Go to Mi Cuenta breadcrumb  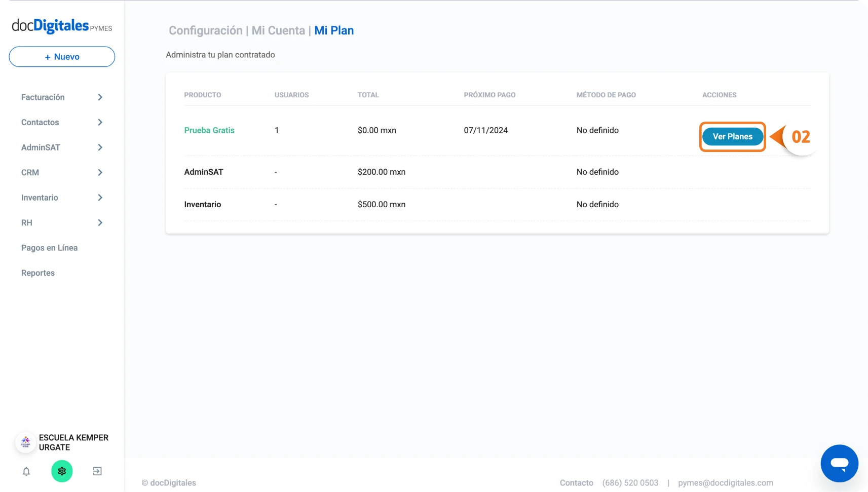[278, 30]
